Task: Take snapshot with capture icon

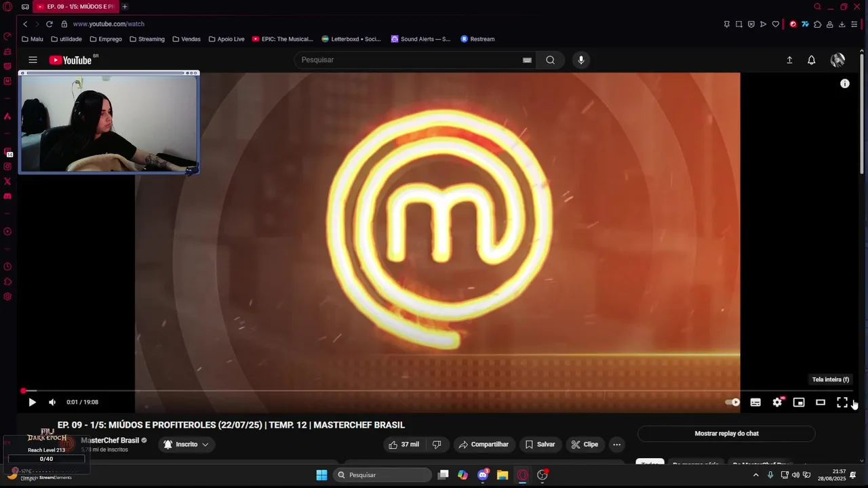Action: 739,24
